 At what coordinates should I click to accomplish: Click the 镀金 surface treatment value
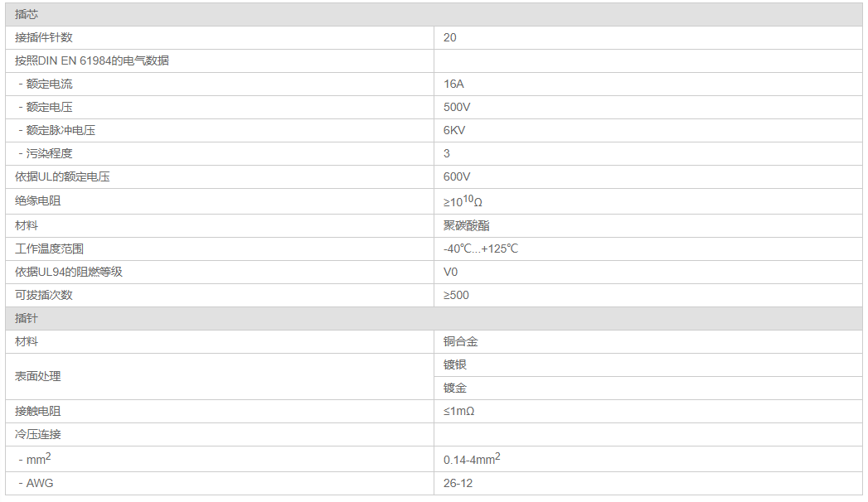[x=455, y=388]
